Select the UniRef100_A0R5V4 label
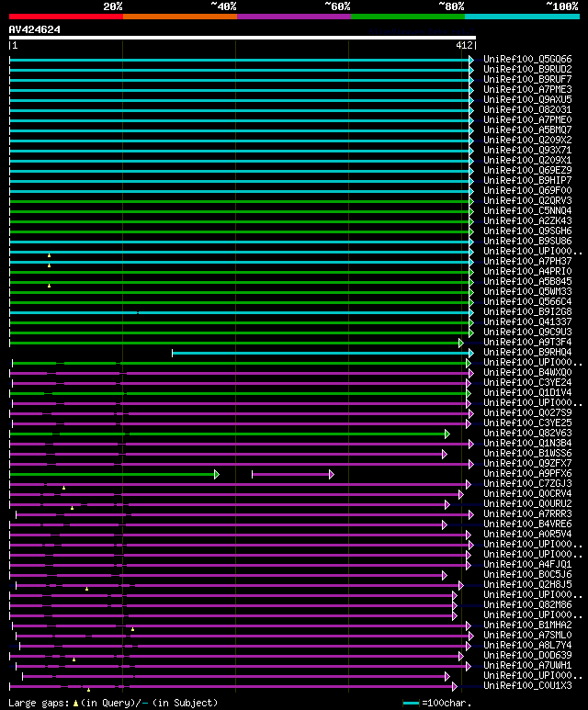This screenshot has width=588, height=710. pyautogui.click(x=527, y=534)
